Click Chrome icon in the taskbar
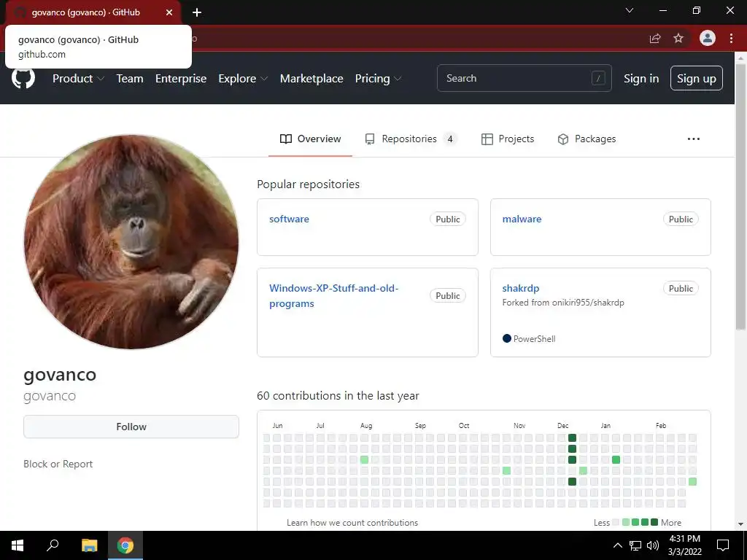The width and height of the screenshot is (747, 560). 125,545
